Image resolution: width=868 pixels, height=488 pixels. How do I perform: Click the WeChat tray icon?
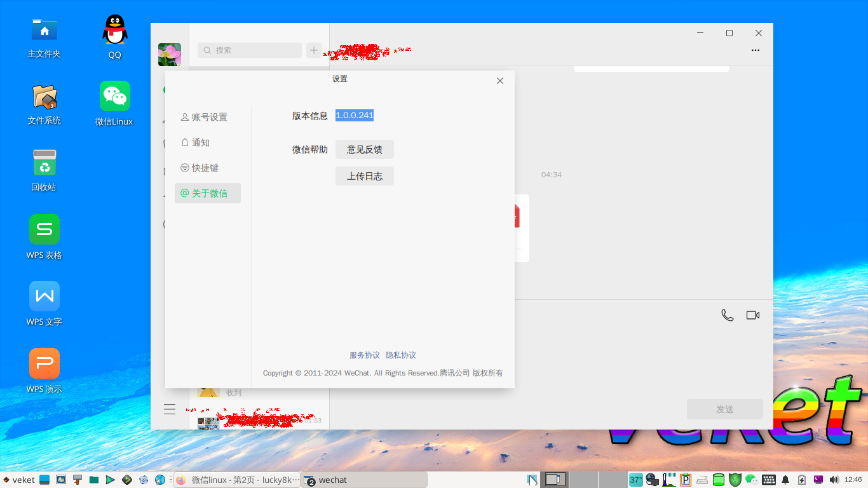[752, 480]
